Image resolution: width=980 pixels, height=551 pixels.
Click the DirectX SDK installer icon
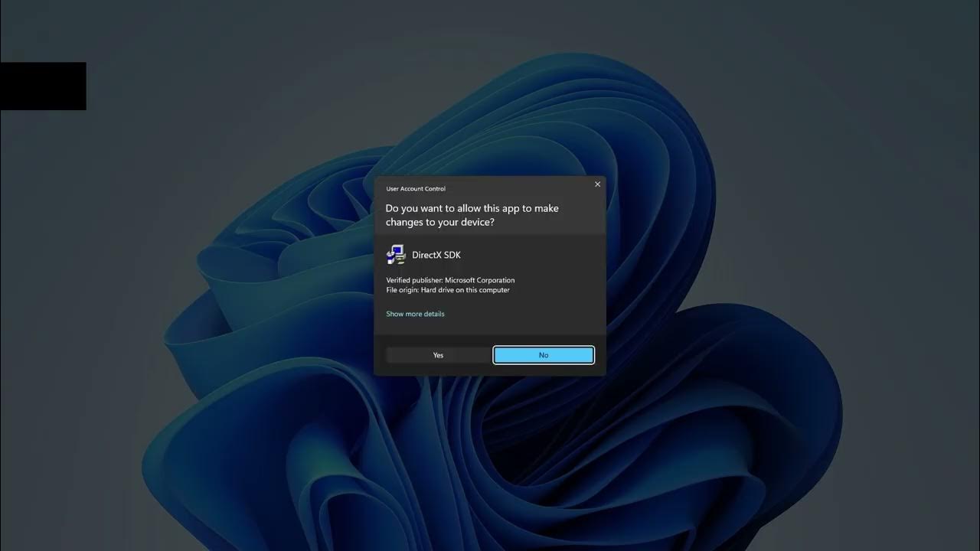click(x=396, y=255)
